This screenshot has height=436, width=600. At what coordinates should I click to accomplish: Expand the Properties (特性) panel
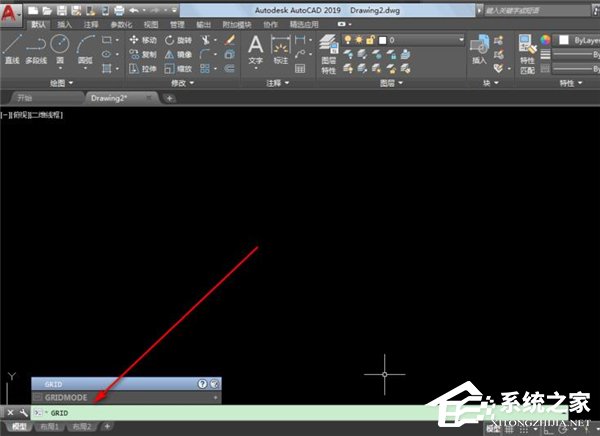click(571, 83)
